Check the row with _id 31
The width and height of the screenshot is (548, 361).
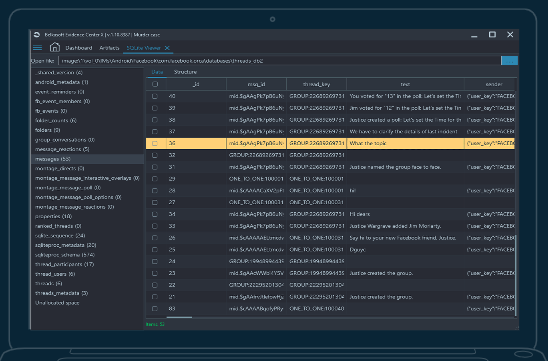pyautogui.click(x=155, y=167)
